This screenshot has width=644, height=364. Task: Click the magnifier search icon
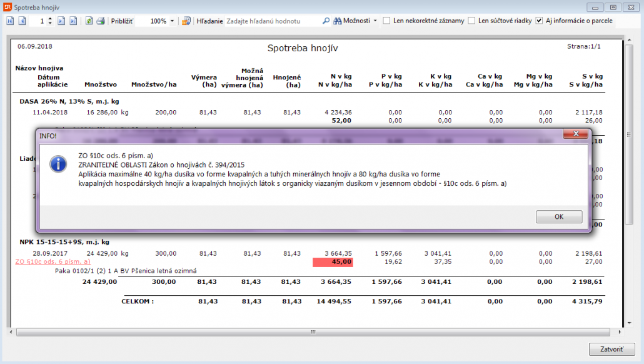(326, 21)
